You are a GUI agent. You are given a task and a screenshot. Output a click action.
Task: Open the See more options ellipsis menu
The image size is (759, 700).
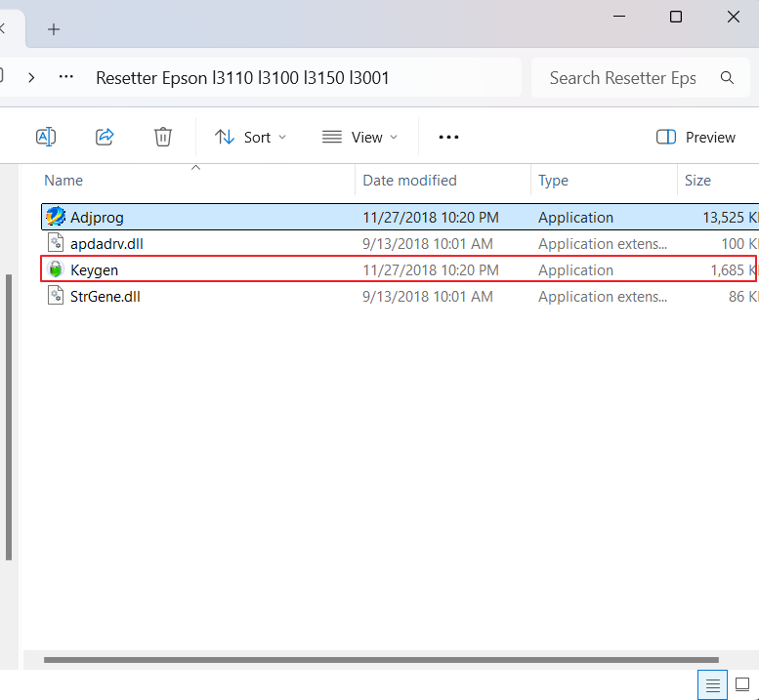[x=448, y=137]
